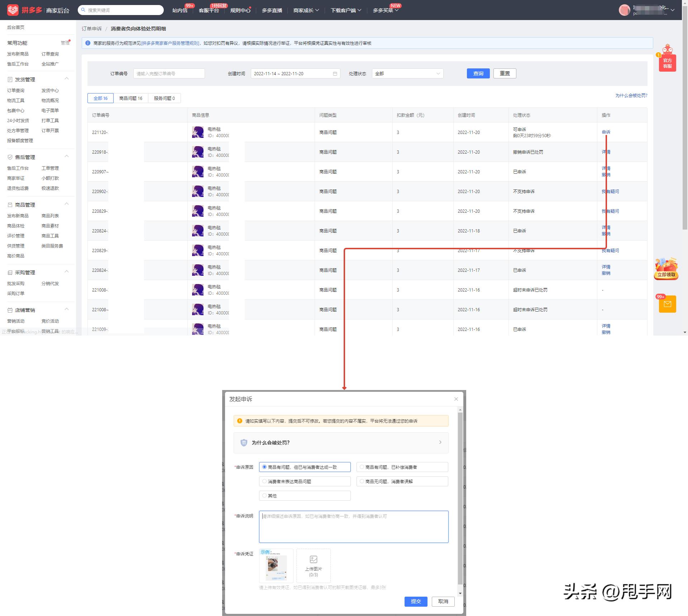Click the orange mail envelope icon

tap(667, 304)
